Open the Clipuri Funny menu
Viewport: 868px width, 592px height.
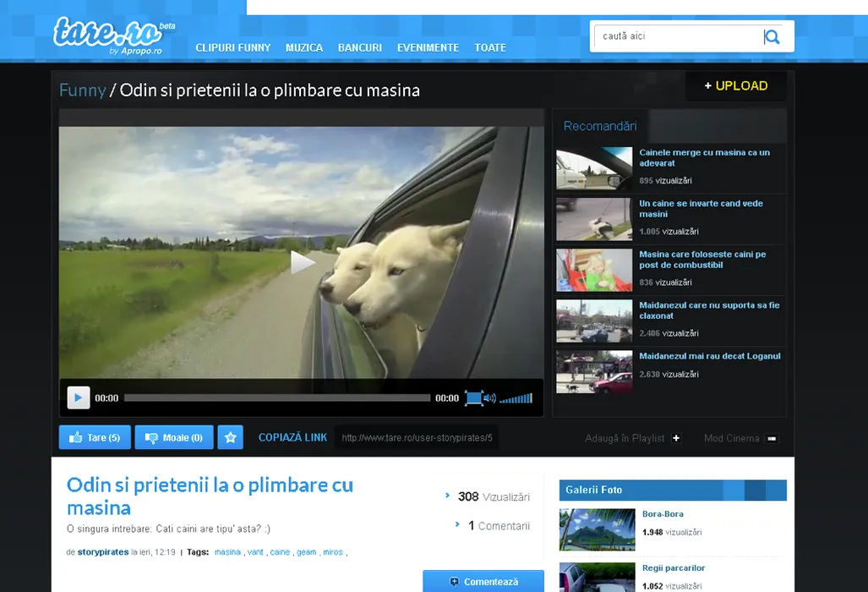tap(233, 48)
